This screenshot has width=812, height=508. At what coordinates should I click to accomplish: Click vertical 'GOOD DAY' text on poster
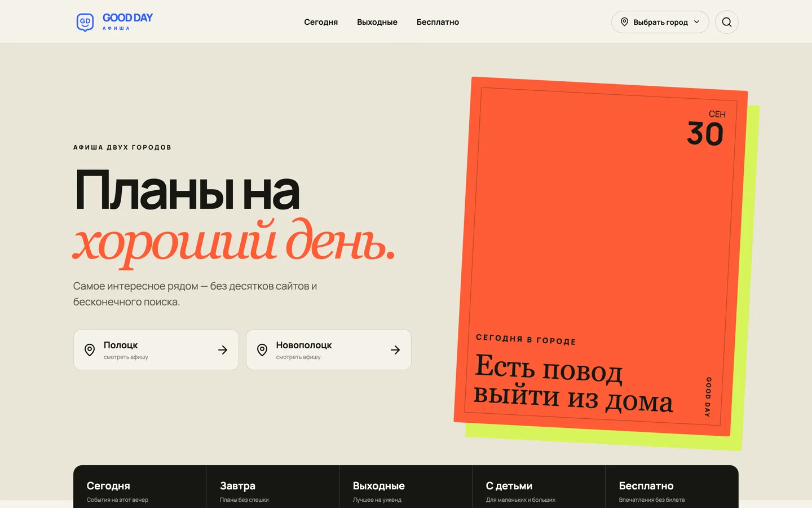point(708,397)
